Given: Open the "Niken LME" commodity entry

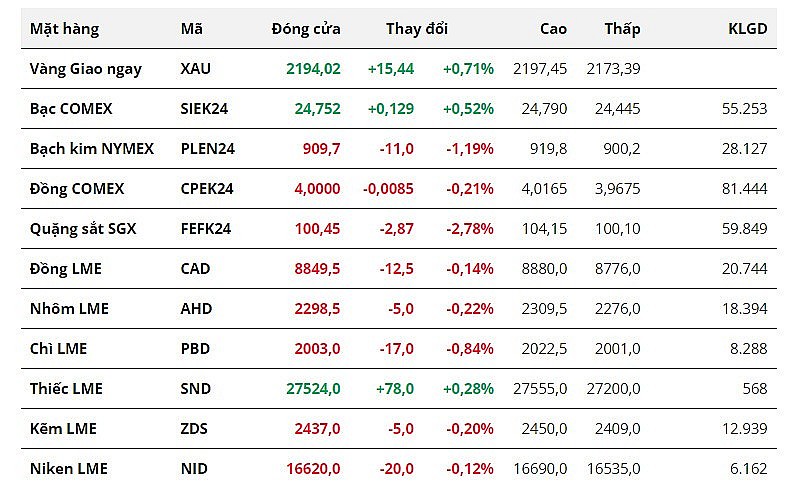Looking at the screenshot, I should pos(69,469).
